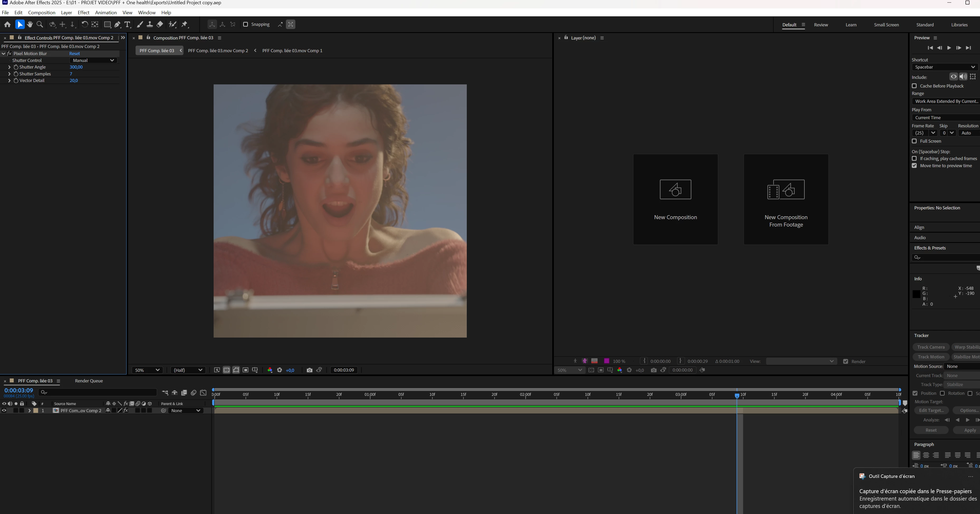980x514 pixels.
Task: Open the Half resolution dropdown
Action: tap(188, 370)
